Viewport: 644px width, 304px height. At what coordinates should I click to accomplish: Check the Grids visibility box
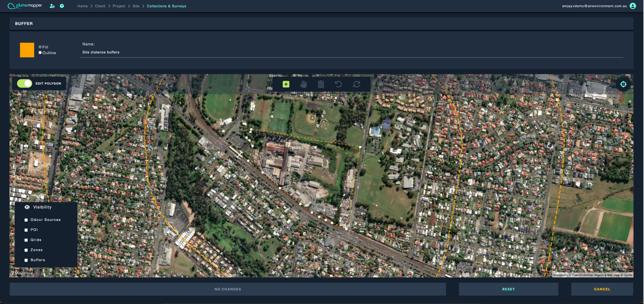click(x=26, y=240)
